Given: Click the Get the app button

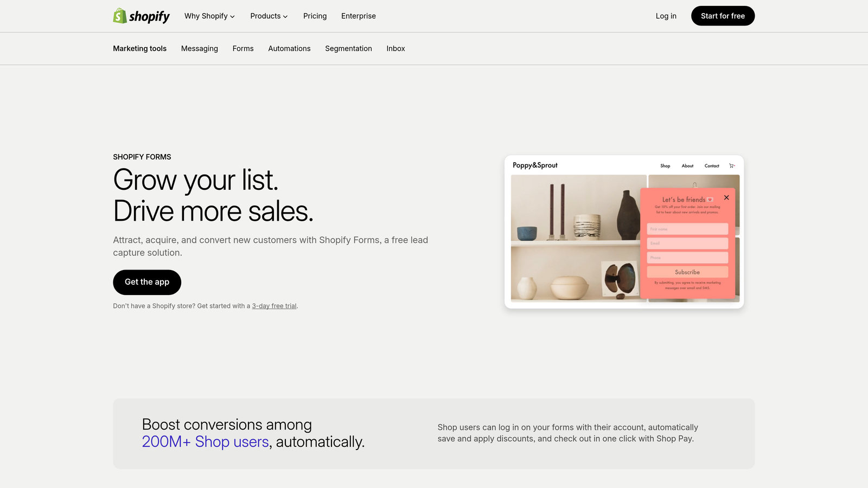Looking at the screenshot, I should (146, 282).
